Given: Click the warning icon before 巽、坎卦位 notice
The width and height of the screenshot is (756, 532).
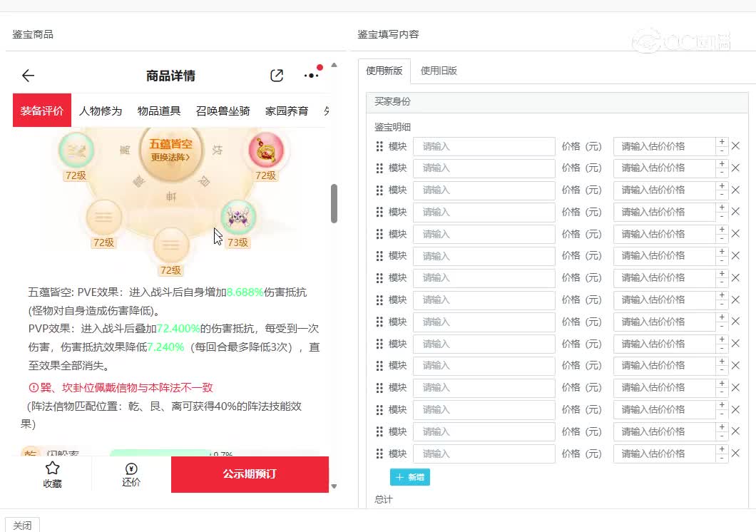Looking at the screenshot, I should [x=34, y=387].
